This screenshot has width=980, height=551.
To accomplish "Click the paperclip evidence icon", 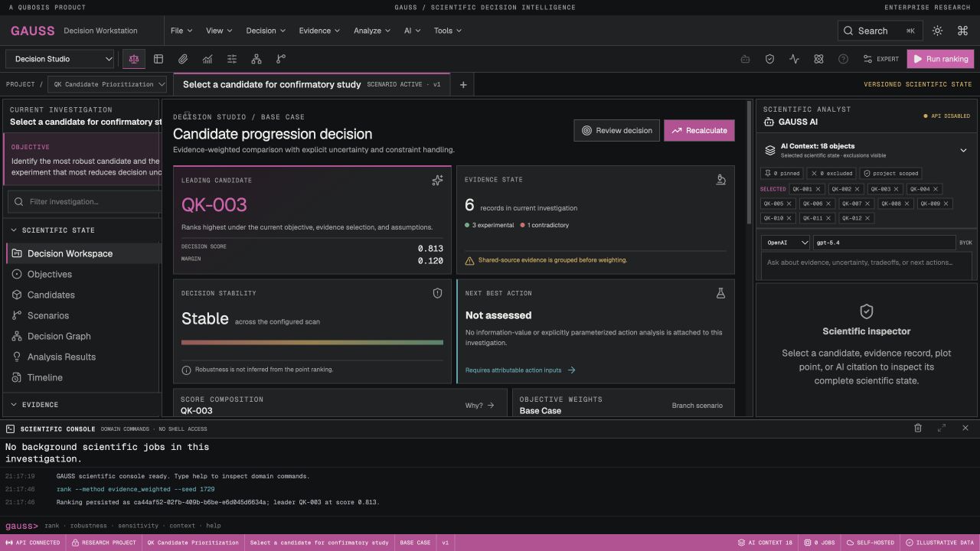I will (x=183, y=59).
